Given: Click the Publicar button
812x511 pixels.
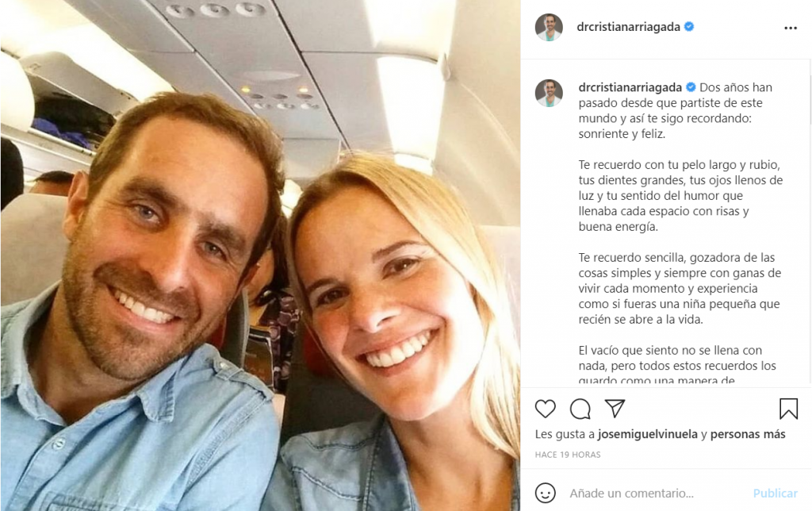Looking at the screenshot, I should tap(776, 494).
